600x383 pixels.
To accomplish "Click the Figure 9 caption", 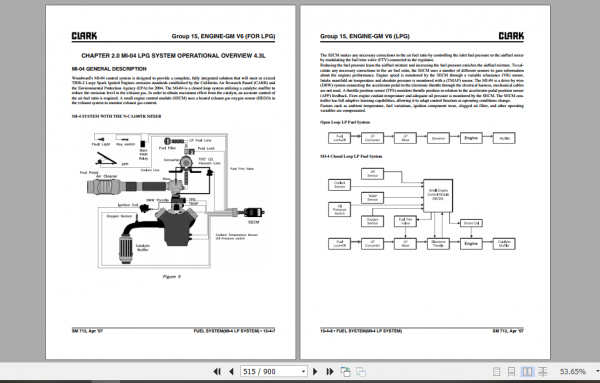I will click(x=171, y=277).
